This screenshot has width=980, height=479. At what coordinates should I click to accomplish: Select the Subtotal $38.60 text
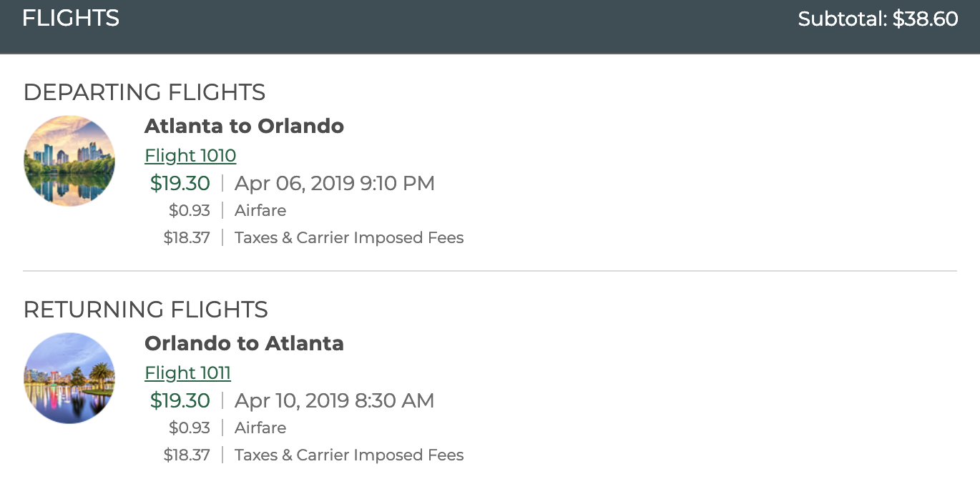[x=878, y=19]
